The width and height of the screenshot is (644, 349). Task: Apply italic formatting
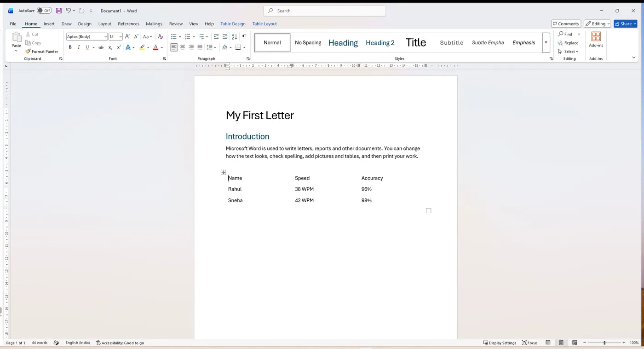pos(79,47)
